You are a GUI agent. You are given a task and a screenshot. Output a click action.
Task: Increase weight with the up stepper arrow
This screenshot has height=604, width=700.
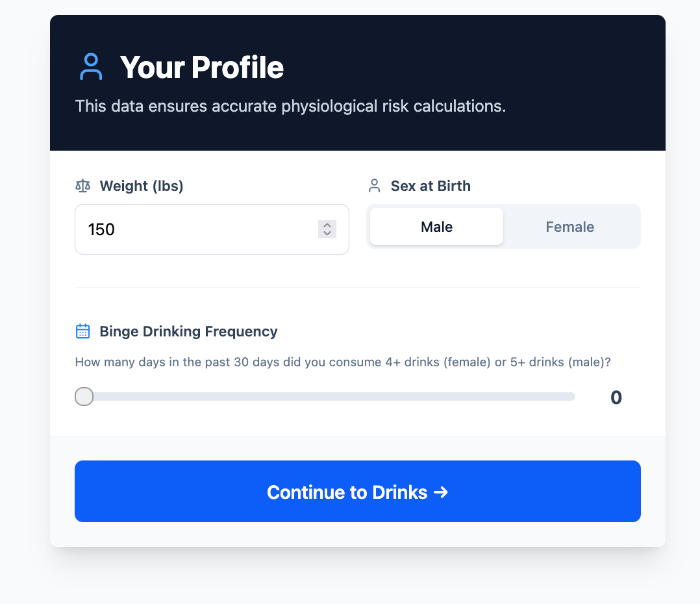click(x=327, y=225)
